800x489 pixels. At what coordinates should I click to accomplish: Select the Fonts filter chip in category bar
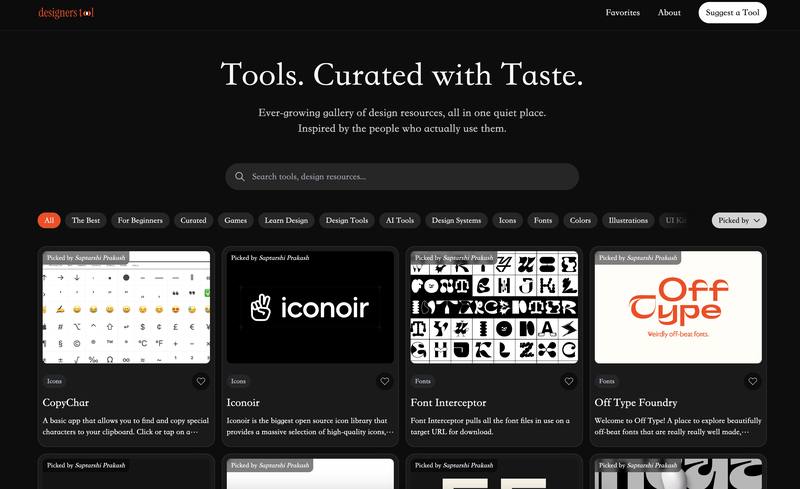point(543,221)
